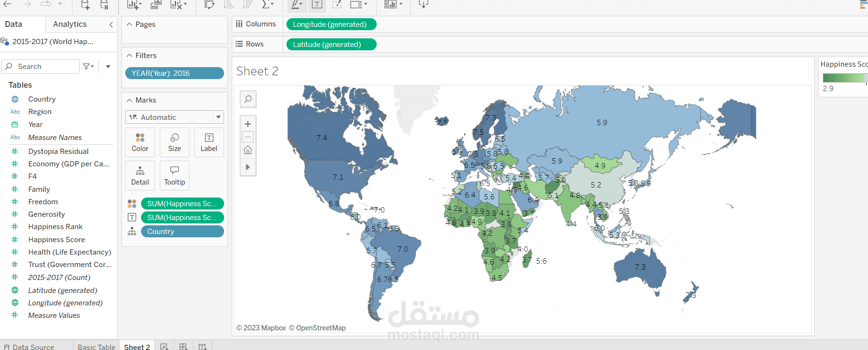Screen dimensions: 868x350
Task: Click the Swap Rows and Columns icon
Action: click(x=209, y=5)
